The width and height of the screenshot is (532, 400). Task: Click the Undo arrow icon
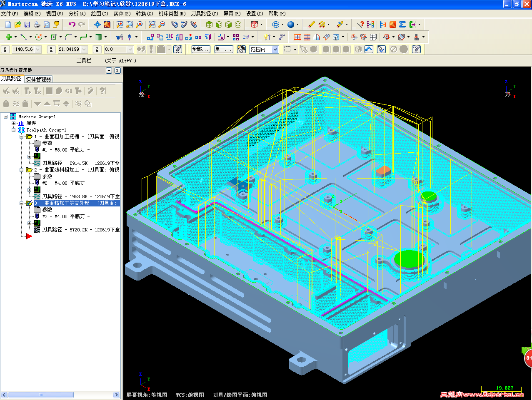[72, 25]
